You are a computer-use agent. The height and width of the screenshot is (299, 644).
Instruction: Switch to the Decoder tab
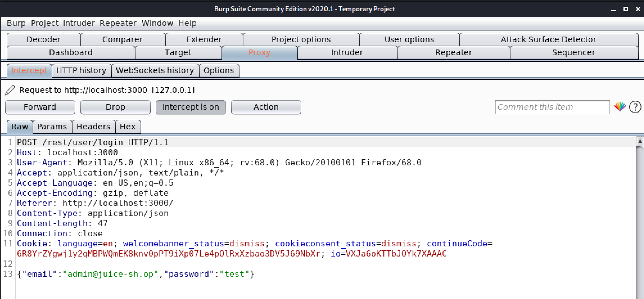click(x=44, y=39)
